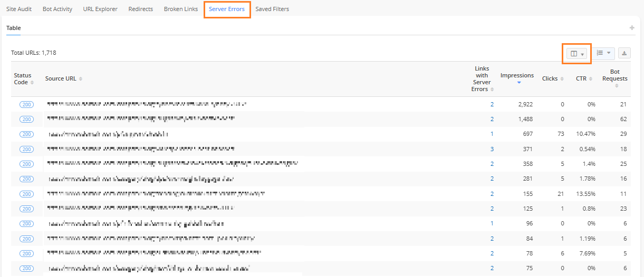This screenshot has width=644, height=277.
Task: Sort by Source URL column arrows
Action: [81, 79]
